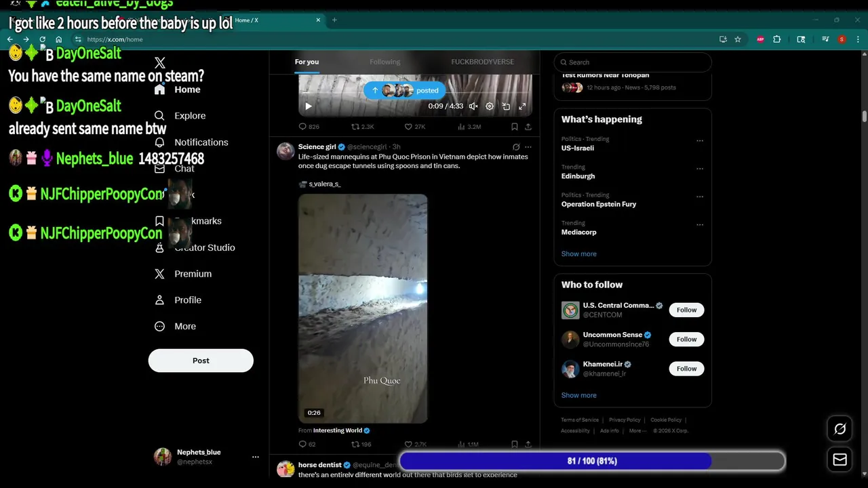
Task: Open options for Operation Epstein Fury
Action: pyautogui.click(x=700, y=197)
